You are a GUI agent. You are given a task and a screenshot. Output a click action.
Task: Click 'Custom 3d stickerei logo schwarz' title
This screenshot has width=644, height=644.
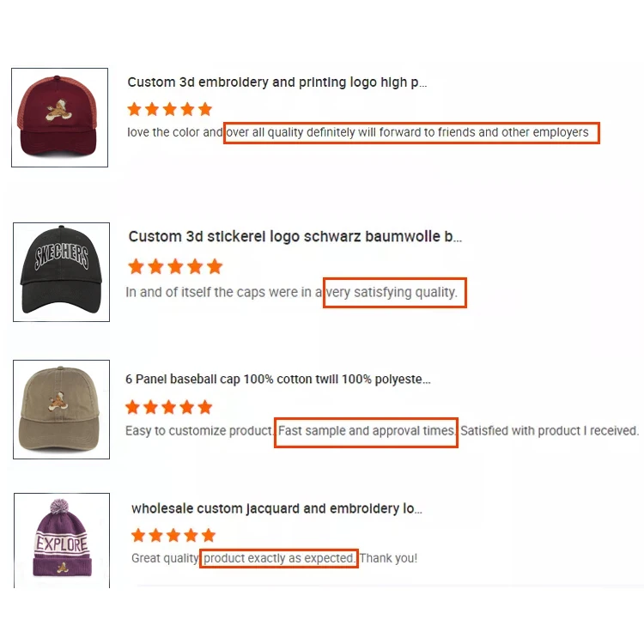click(x=295, y=236)
